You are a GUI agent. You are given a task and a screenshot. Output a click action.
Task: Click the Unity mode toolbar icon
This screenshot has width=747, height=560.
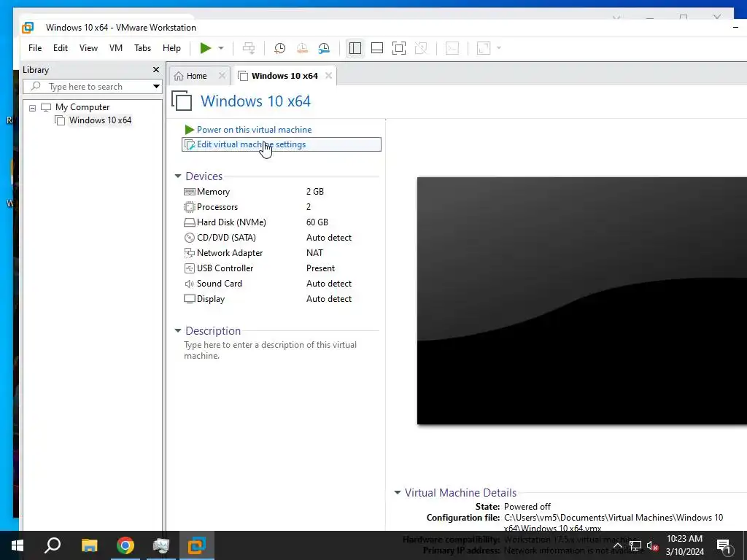tap(421, 48)
